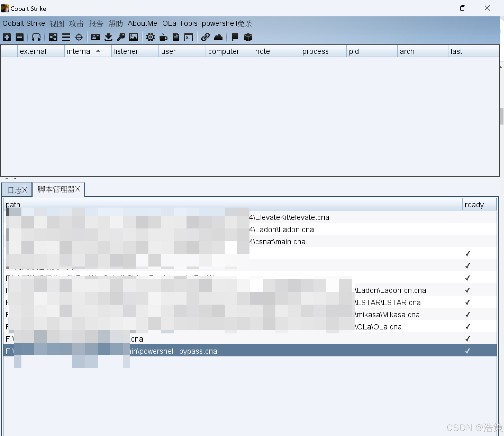Open the 攻击 menu
This screenshot has width=504, height=436.
click(x=76, y=24)
